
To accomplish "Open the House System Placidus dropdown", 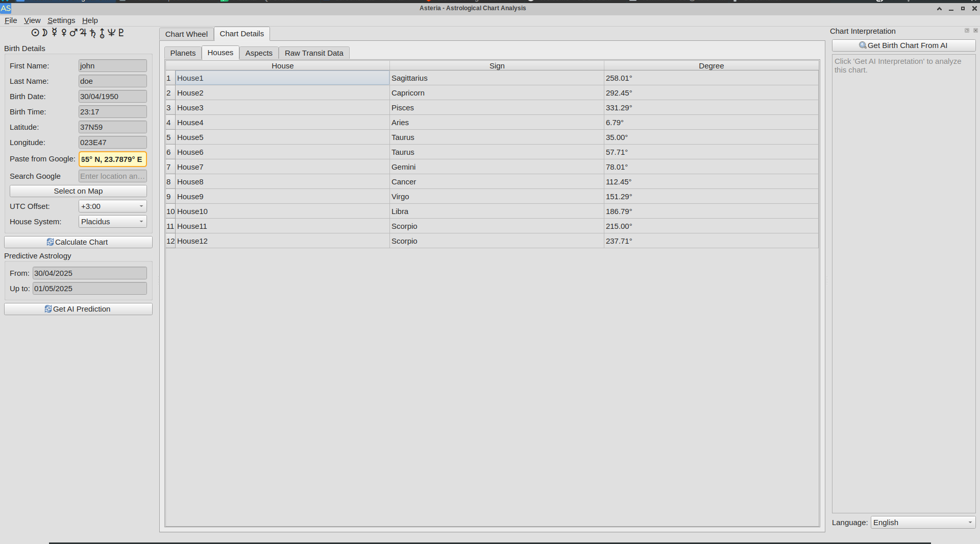I will 113,222.
